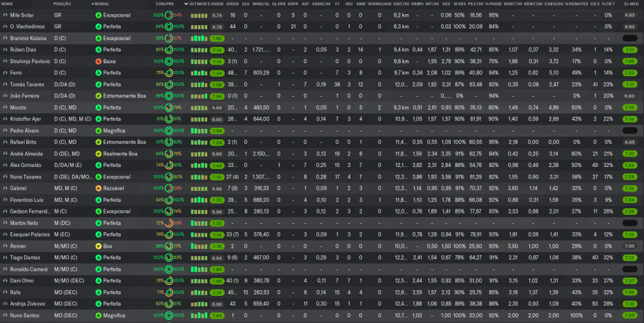
Task: Click Mile Svilar's condition circle indicator
Action: pos(169,15)
